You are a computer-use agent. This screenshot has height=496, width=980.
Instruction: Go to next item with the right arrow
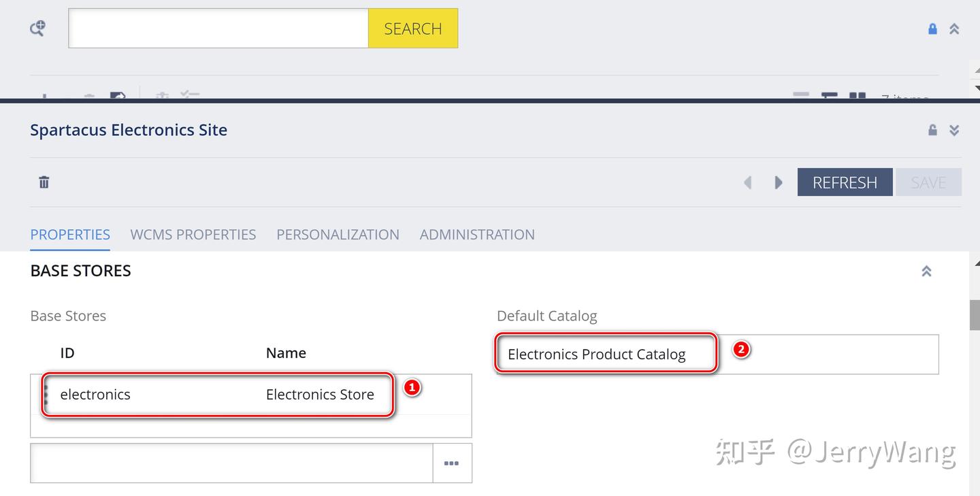779,182
